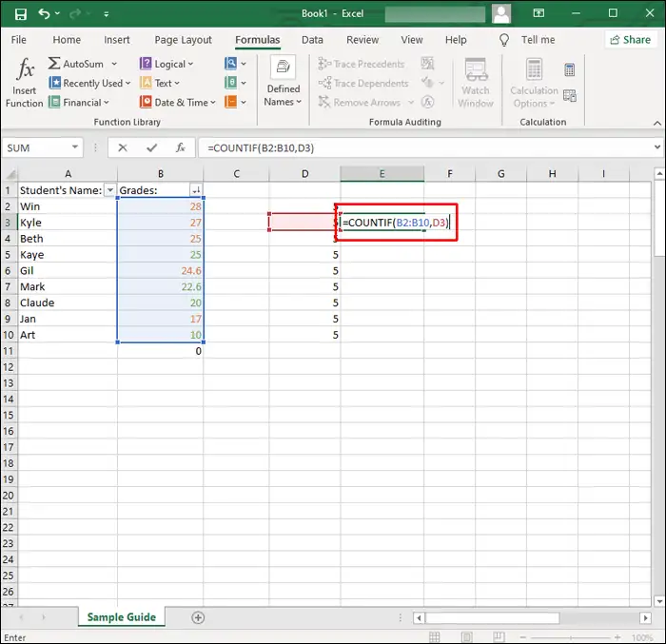This screenshot has width=666, height=644.
Task: Open Financial functions list
Action: point(79,103)
